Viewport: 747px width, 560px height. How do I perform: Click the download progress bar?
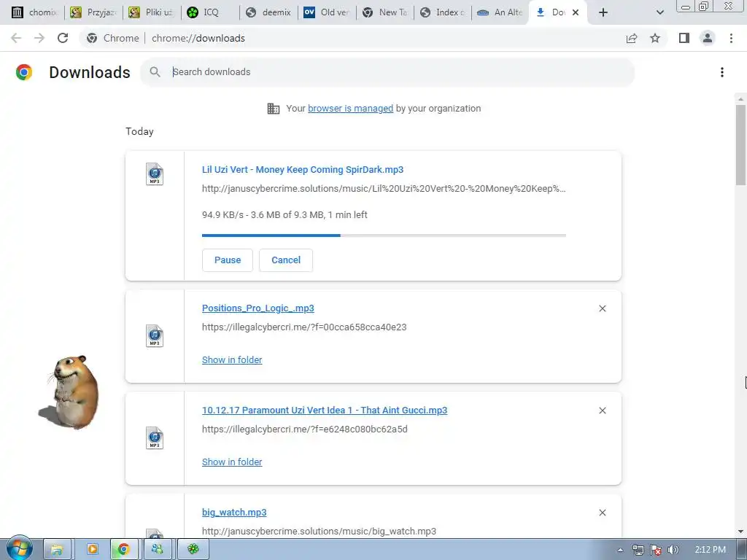(384, 236)
